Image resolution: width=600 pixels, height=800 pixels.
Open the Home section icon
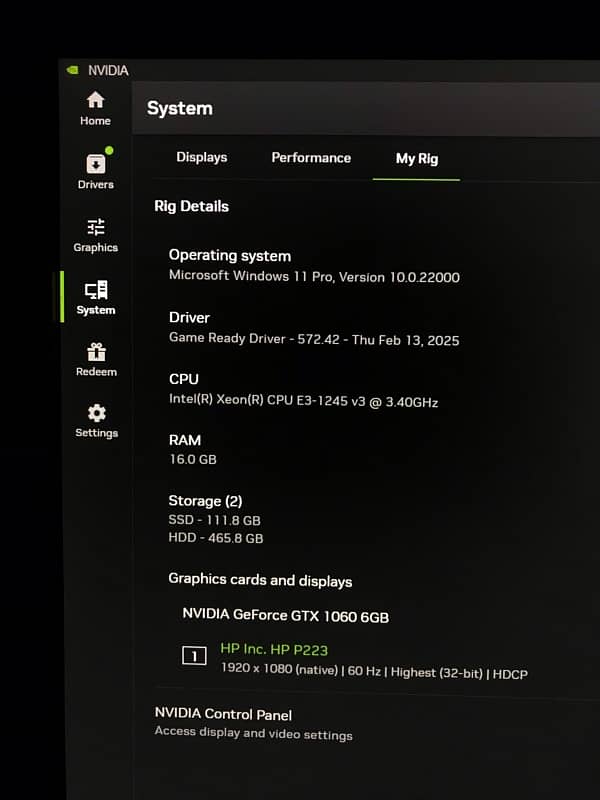click(x=95, y=100)
